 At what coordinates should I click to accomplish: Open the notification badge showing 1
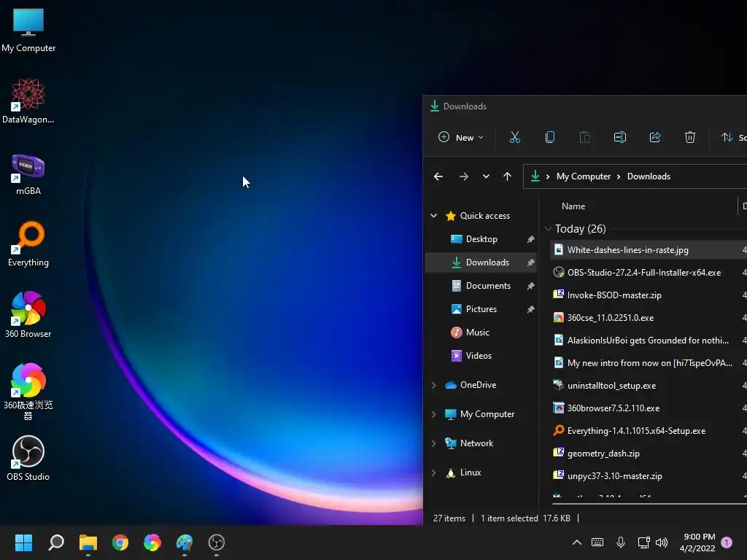click(x=727, y=542)
